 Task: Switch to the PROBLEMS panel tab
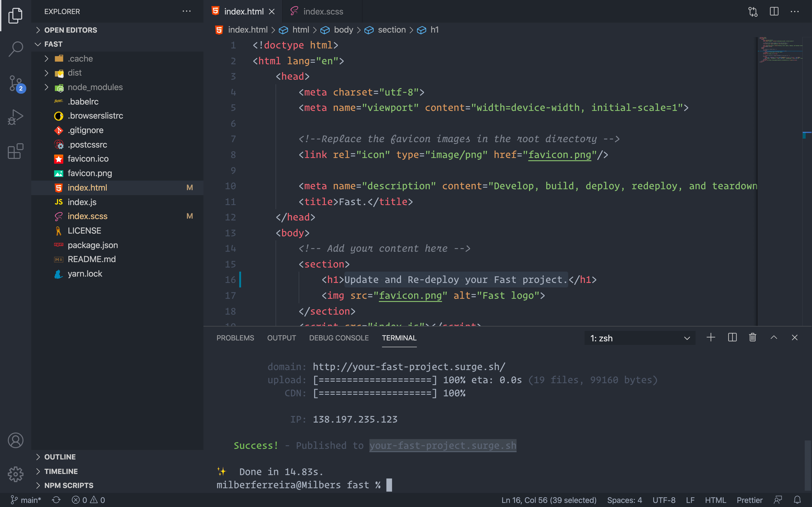pyautogui.click(x=235, y=338)
